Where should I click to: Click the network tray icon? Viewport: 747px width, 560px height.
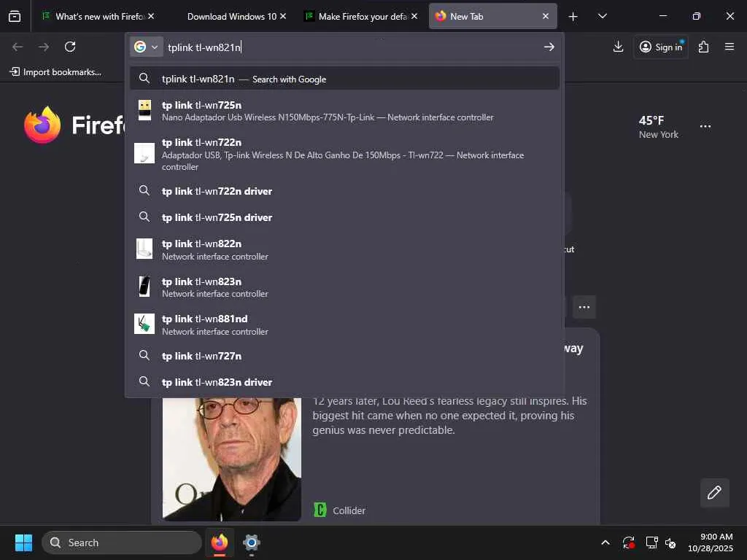651,542
